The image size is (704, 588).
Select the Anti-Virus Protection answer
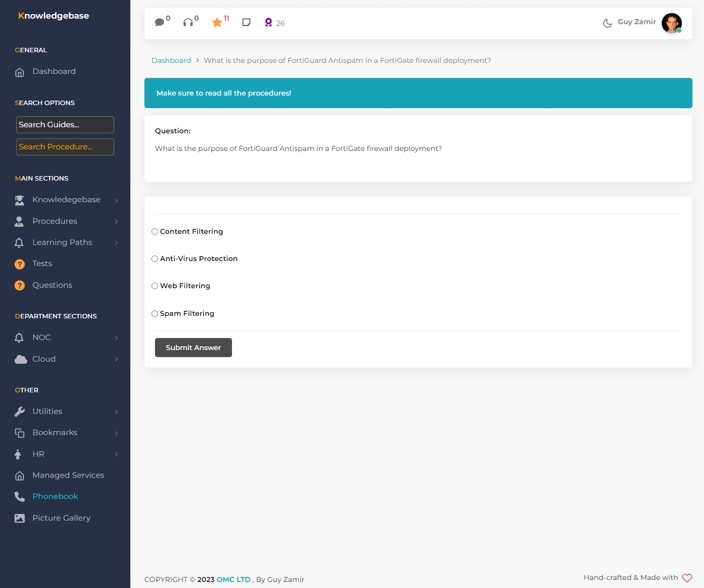coord(155,259)
